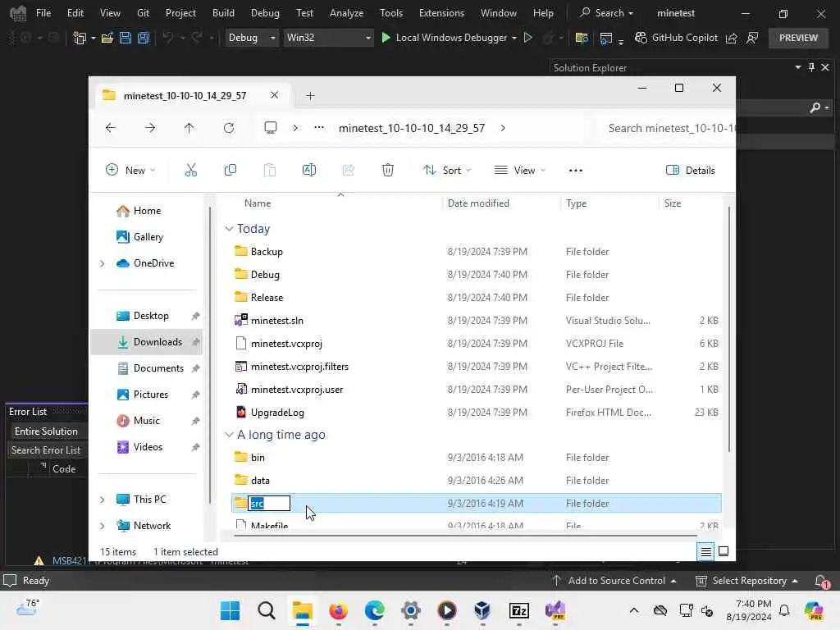840x630 pixels.
Task: Open the Debug configuration dropdown
Action: (251, 38)
